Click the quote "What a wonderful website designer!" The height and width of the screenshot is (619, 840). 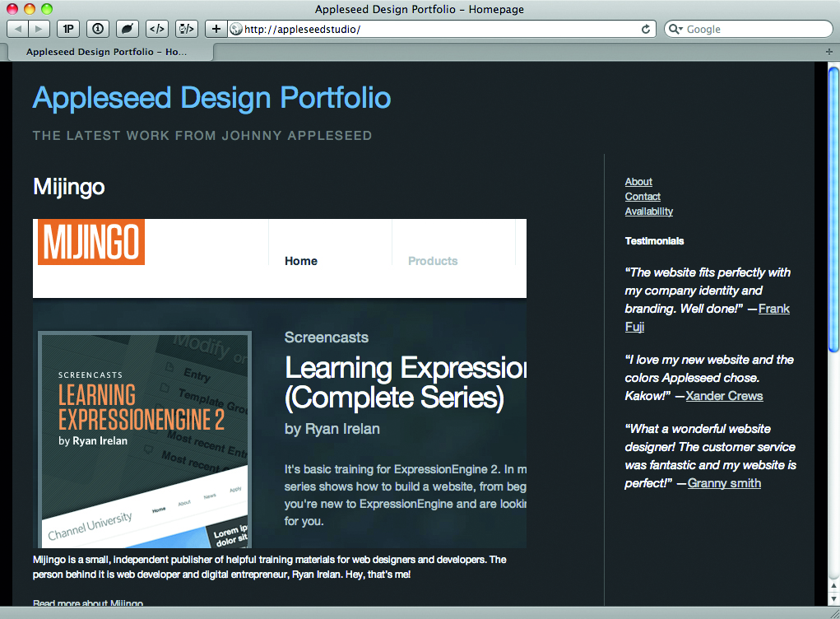click(x=710, y=456)
